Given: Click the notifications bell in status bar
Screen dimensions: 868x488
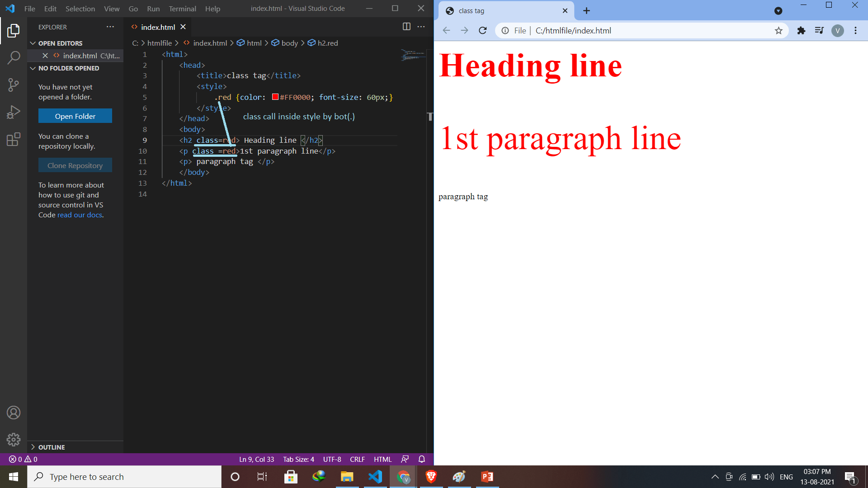Looking at the screenshot, I should (421, 459).
